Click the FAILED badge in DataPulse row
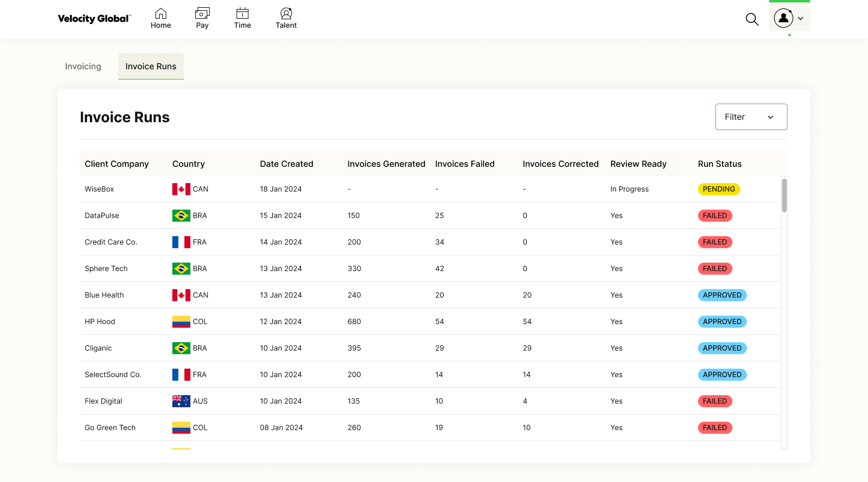868x482 pixels. coord(715,216)
